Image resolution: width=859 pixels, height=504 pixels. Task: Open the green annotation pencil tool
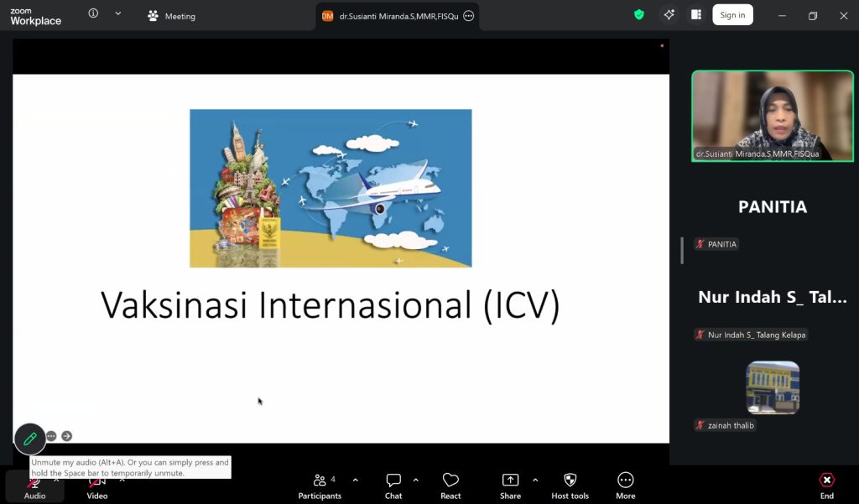coord(30,439)
